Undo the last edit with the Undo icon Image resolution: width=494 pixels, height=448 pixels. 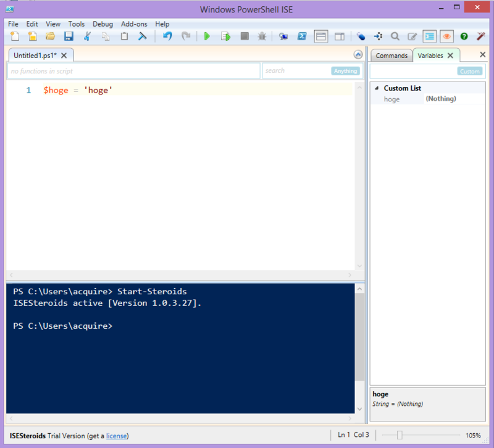166,36
